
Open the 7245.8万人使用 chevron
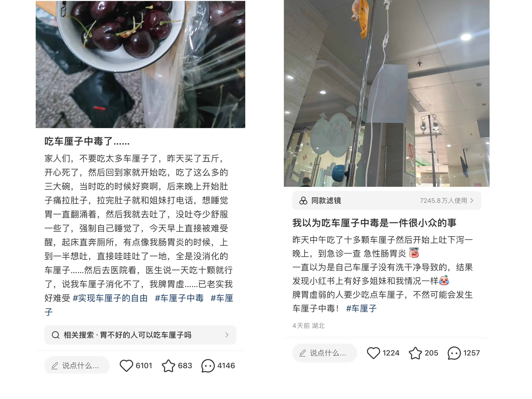pos(472,200)
